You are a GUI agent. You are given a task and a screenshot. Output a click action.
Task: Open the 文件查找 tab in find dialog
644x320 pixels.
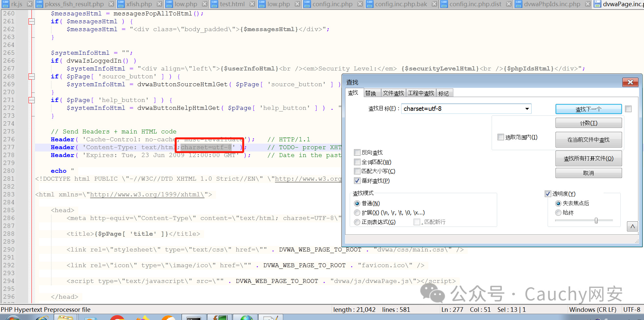[393, 93]
